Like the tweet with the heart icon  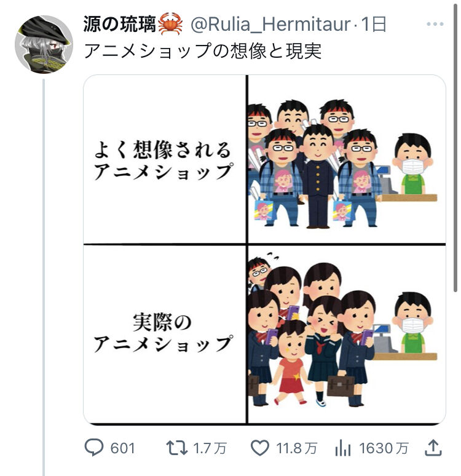260,448
